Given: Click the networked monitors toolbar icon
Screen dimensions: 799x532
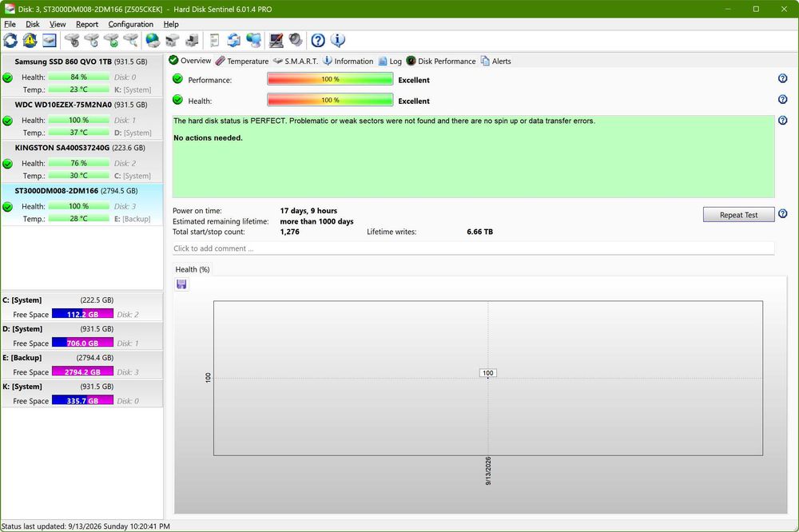Looking at the screenshot, I should [254, 40].
